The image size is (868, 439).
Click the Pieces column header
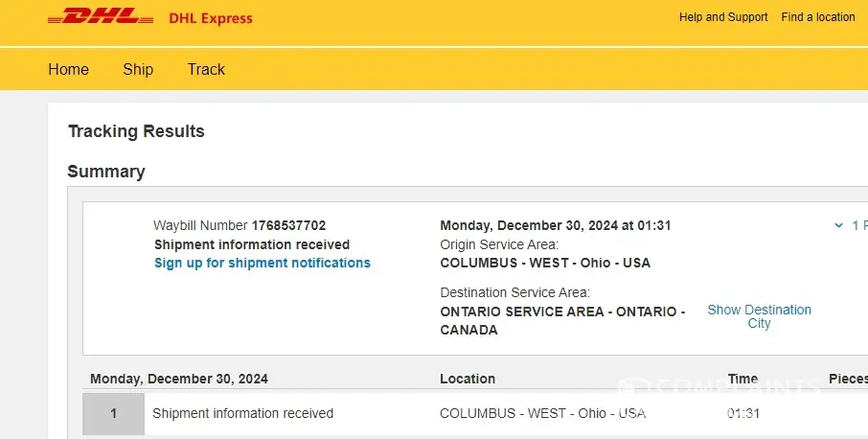tap(847, 379)
